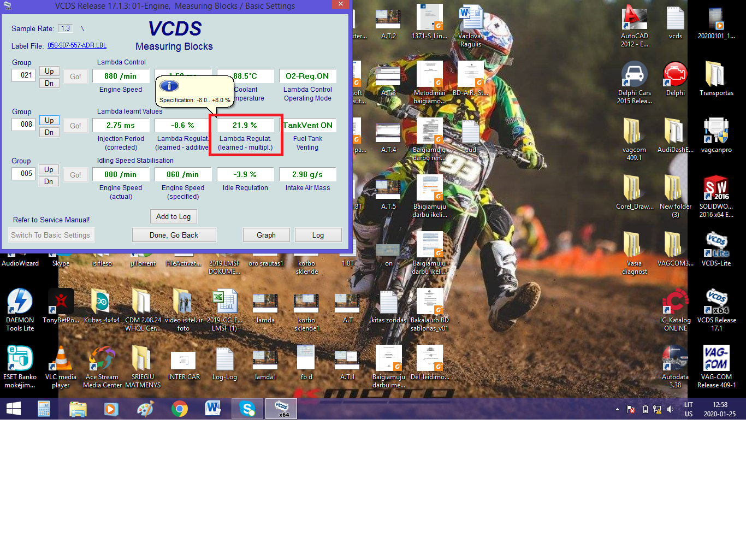Open the SOLIDWORKS 2016 desktop icon
Image resolution: width=746 pixels, height=560 pixels.
click(x=716, y=188)
